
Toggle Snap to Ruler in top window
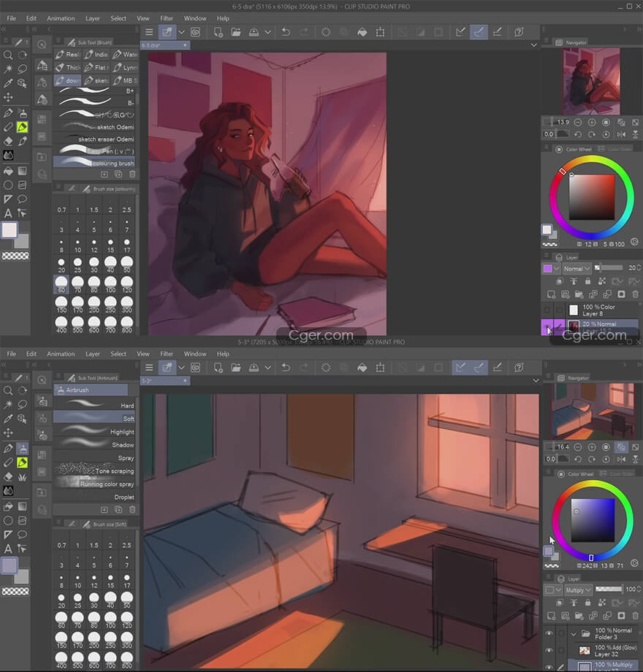(460, 32)
